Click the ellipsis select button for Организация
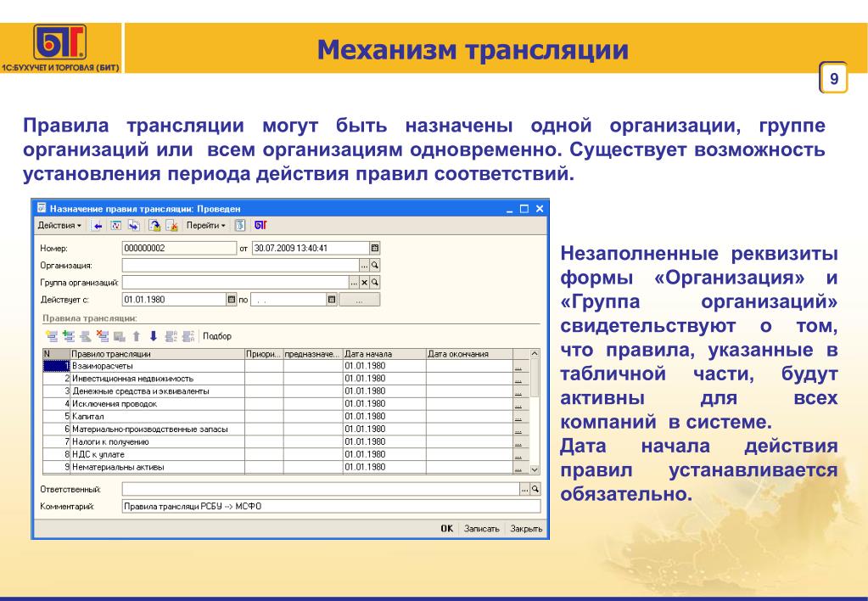The width and height of the screenshot is (868, 601). coord(364,266)
